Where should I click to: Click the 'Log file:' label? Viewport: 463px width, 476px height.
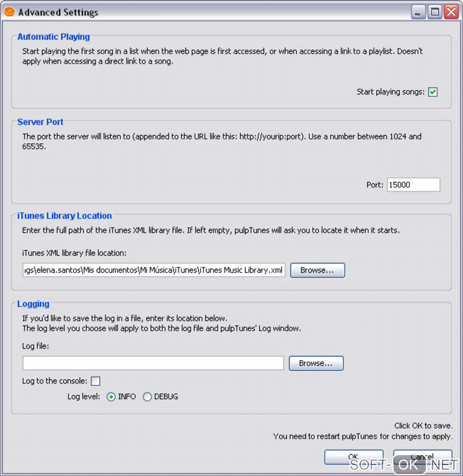35,346
